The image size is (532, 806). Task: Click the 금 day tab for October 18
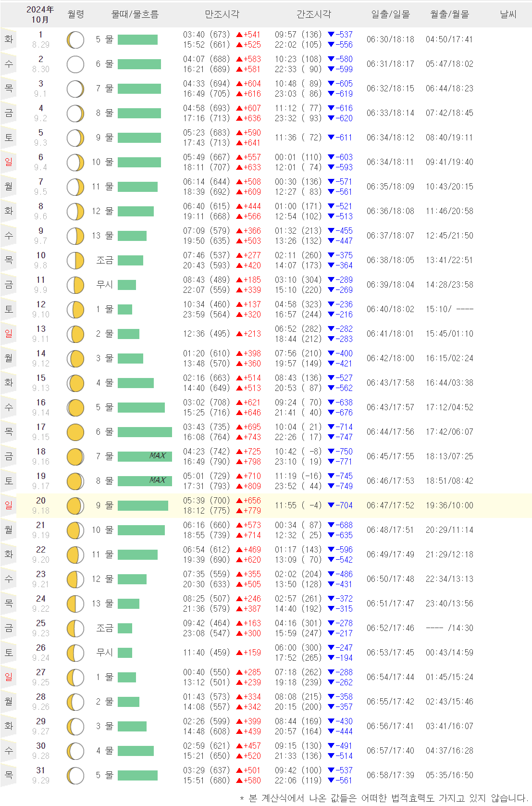9,456
